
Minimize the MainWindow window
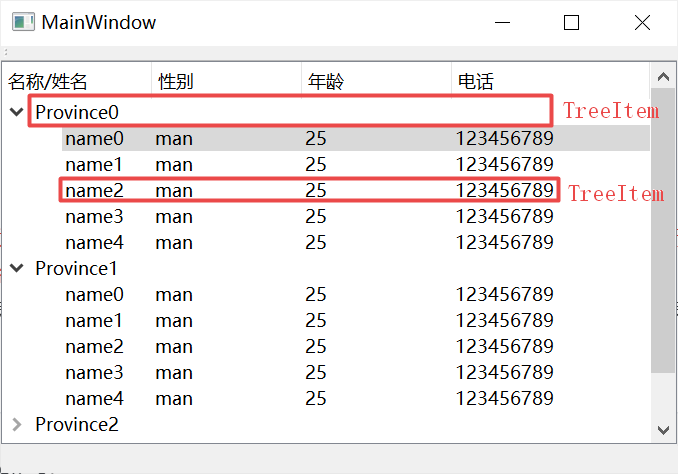[503, 22]
